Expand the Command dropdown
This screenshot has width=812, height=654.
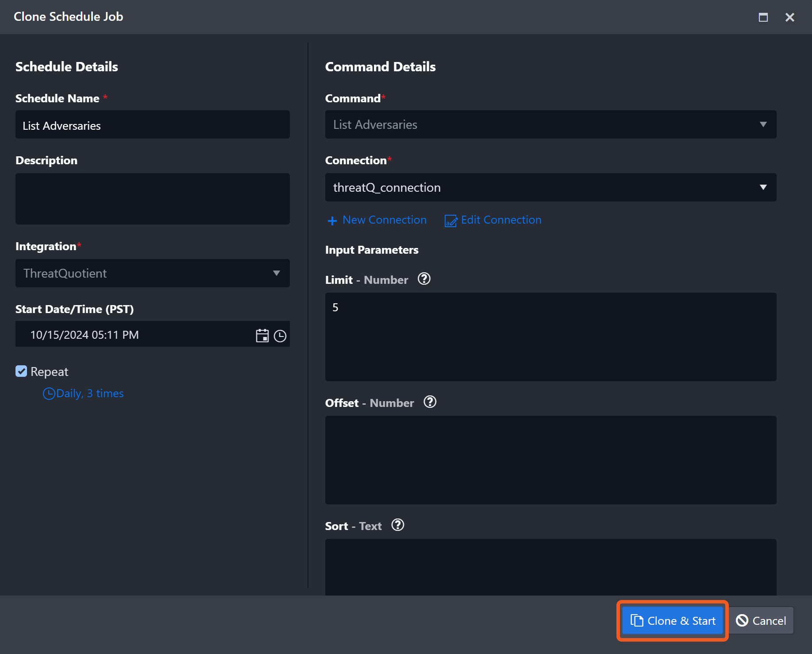tap(550, 124)
